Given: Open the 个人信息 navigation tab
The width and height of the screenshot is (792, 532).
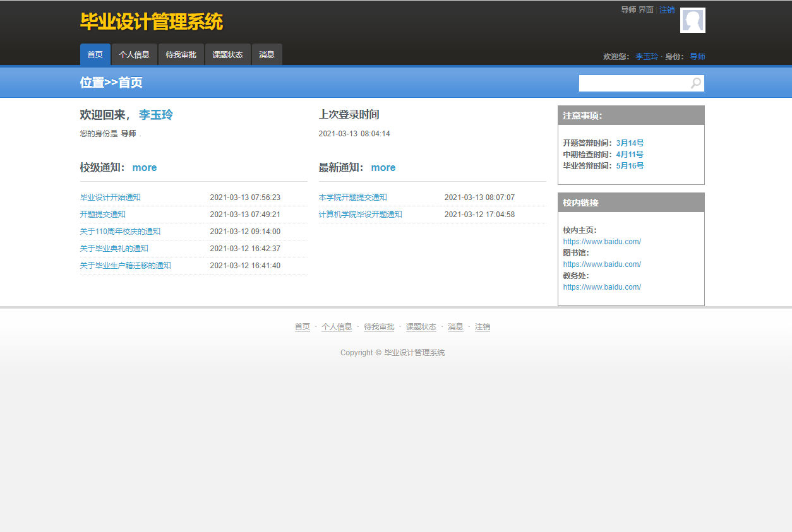Looking at the screenshot, I should [x=134, y=55].
